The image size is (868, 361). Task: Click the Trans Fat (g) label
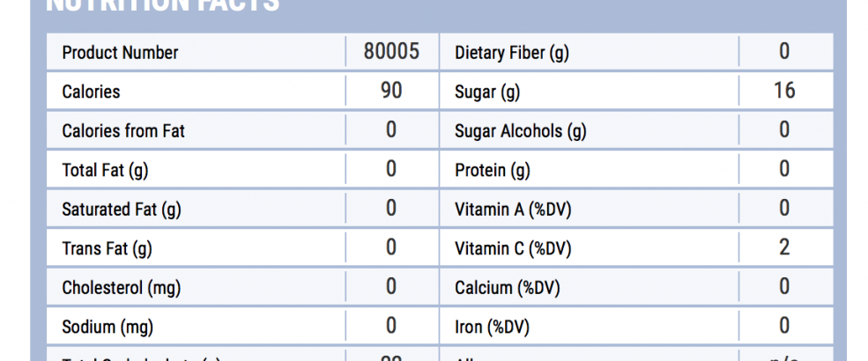pyautogui.click(x=107, y=249)
